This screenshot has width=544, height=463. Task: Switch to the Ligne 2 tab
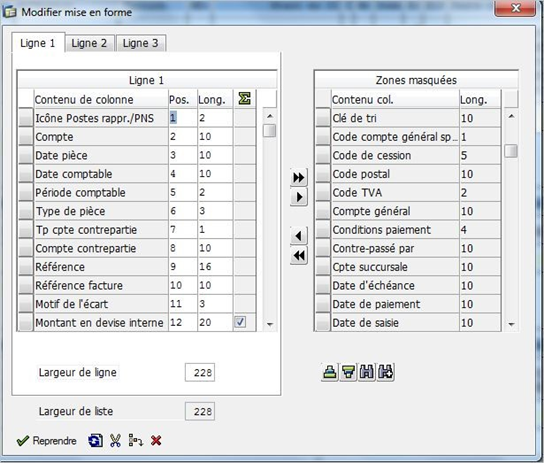tap(89, 43)
